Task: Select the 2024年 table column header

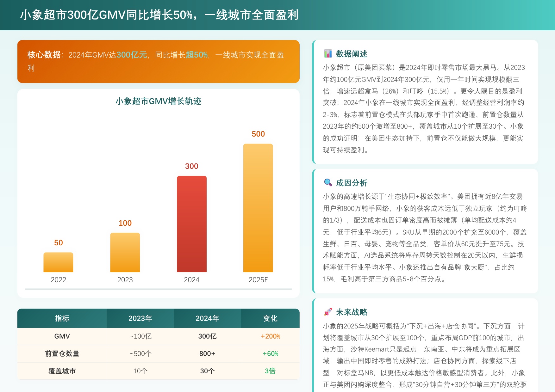Action: (x=207, y=318)
